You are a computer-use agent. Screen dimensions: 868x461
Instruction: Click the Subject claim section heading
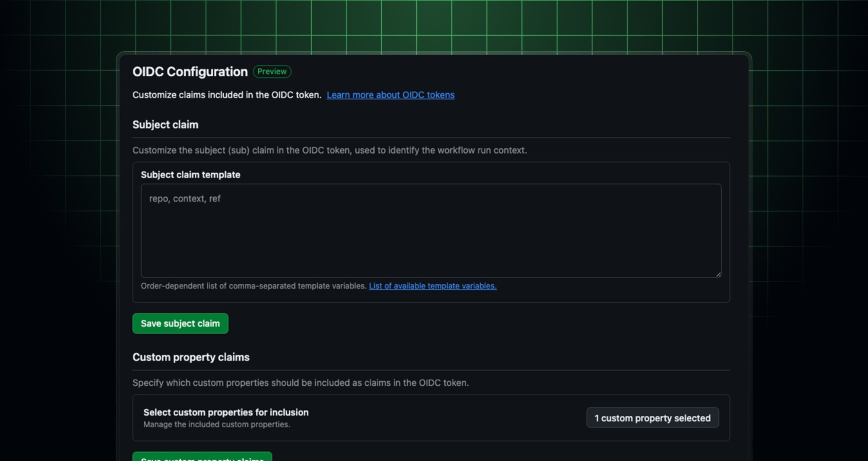165,125
